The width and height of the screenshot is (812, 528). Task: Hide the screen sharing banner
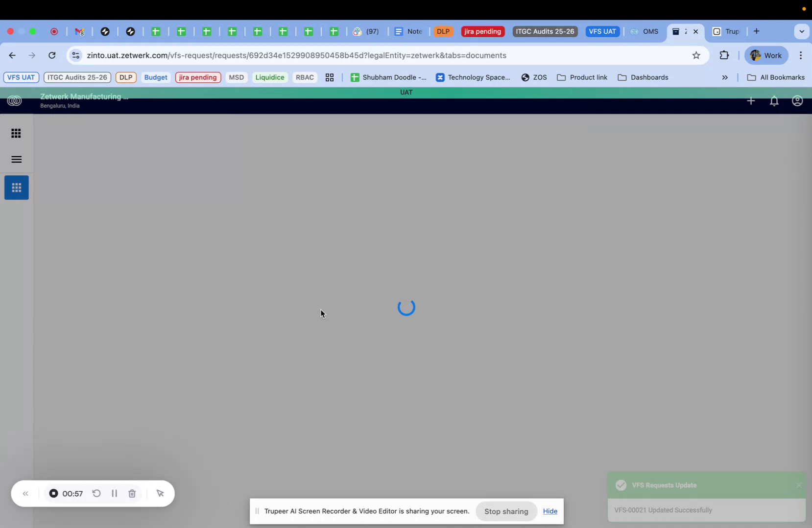pyautogui.click(x=549, y=511)
